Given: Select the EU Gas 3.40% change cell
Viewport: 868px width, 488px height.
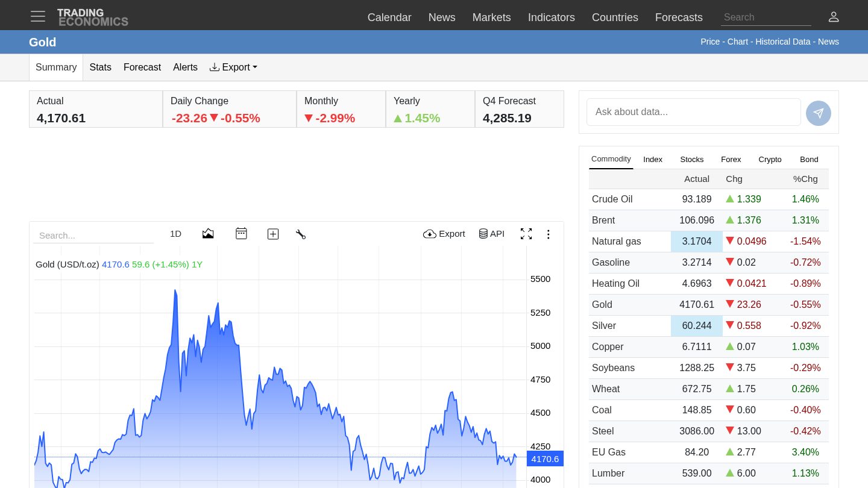Looking at the screenshot, I should [805, 452].
